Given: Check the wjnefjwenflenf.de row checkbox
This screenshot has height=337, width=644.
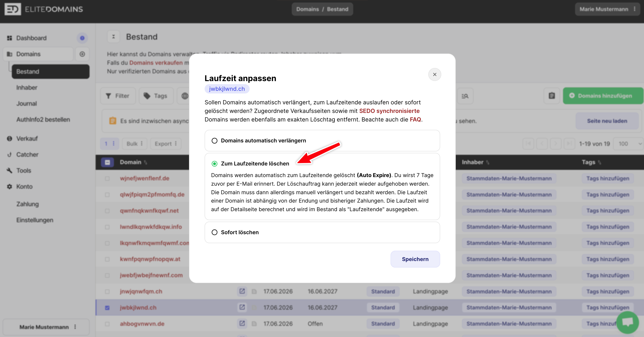Looking at the screenshot, I should point(107,178).
